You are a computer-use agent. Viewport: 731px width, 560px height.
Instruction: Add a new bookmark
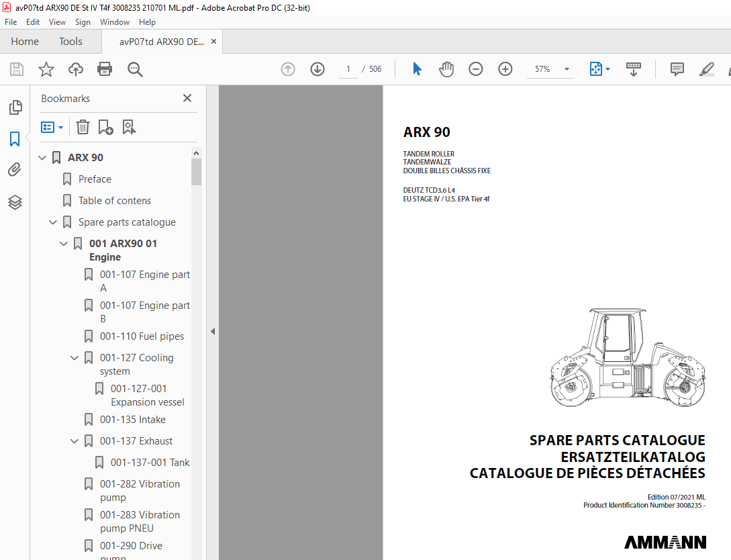pos(105,128)
